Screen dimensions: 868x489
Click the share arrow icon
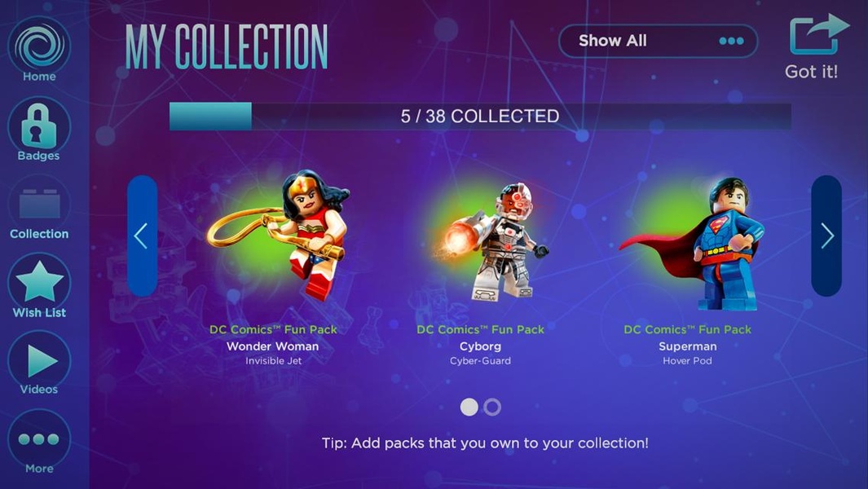coord(818,33)
